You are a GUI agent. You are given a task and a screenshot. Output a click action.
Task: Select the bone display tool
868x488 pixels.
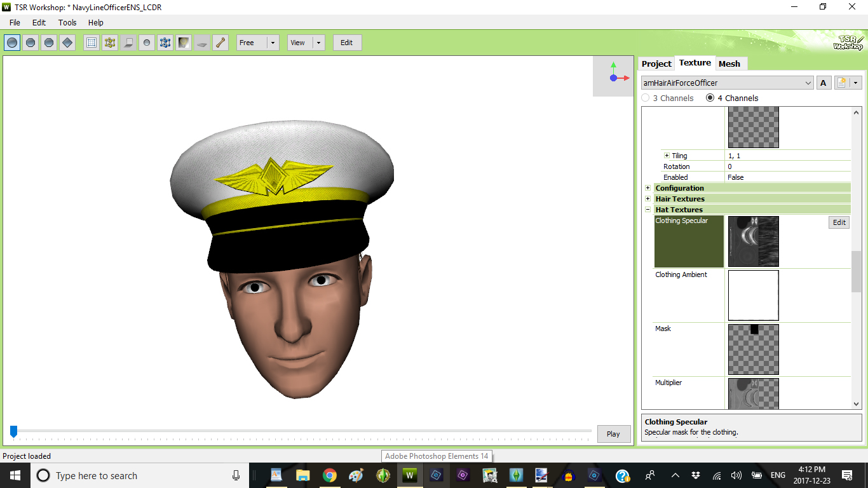(x=220, y=42)
